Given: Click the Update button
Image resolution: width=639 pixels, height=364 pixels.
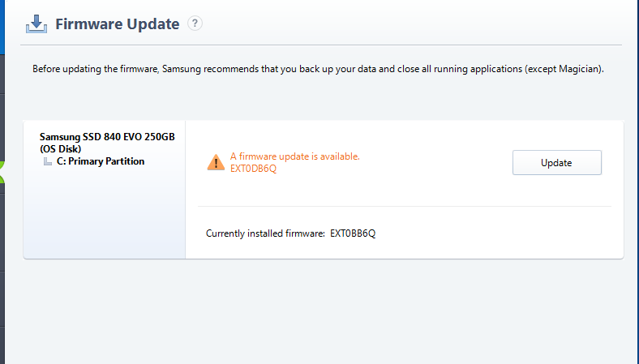Looking at the screenshot, I should (556, 163).
